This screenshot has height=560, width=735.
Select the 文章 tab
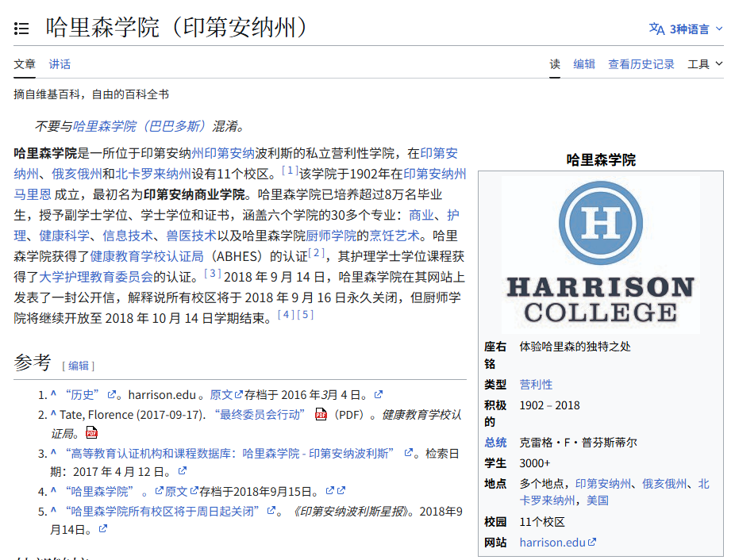(x=25, y=64)
